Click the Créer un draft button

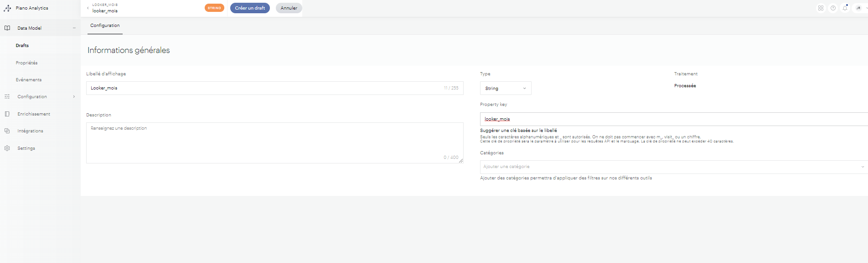pos(250,8)
